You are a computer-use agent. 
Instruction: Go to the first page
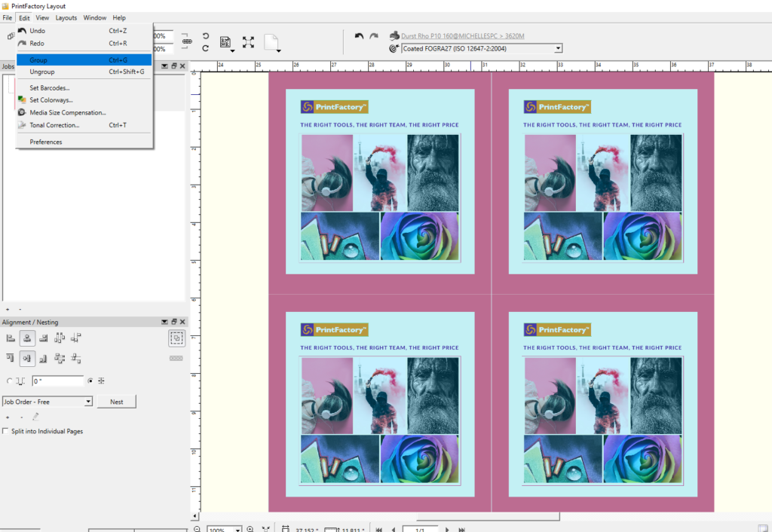(378, 530)
